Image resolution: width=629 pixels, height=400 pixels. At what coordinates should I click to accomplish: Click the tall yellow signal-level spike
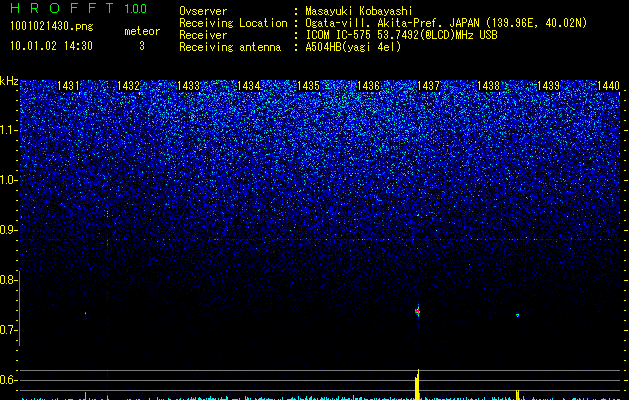pyautogui.click(x=417, y=384)
